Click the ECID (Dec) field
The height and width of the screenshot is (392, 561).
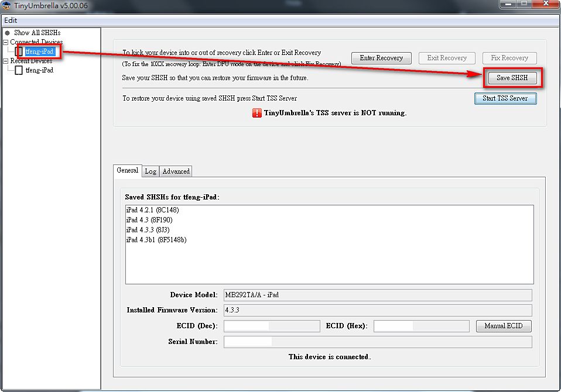coord(272,326)
